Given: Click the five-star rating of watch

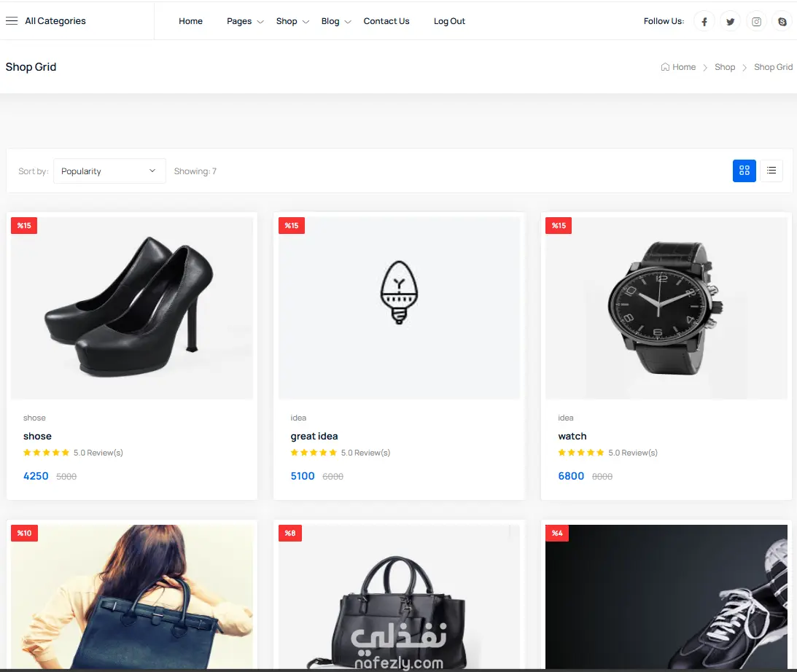Looking at the screenshot, I should [x=581, y=453].
